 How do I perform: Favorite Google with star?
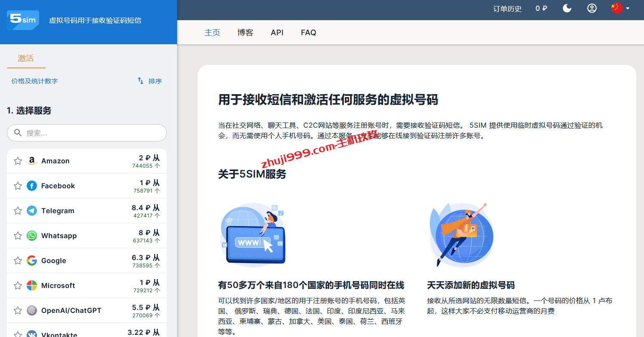point(18,261)
